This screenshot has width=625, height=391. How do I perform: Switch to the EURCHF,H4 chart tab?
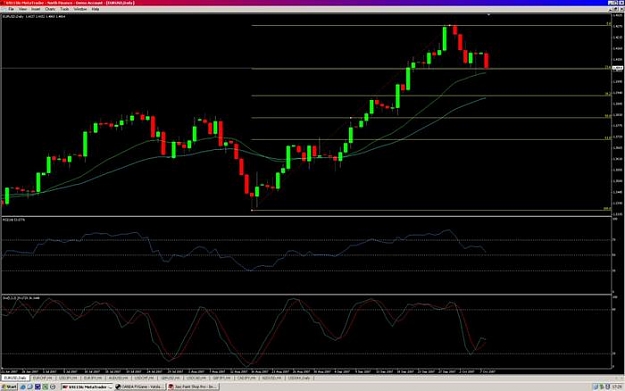tap(42, 377)
